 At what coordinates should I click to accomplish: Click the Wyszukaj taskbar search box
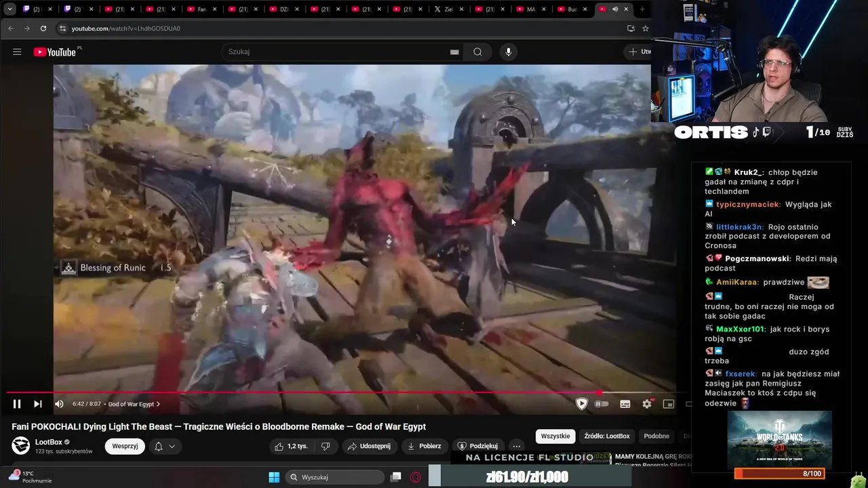[x=334, y=477]
